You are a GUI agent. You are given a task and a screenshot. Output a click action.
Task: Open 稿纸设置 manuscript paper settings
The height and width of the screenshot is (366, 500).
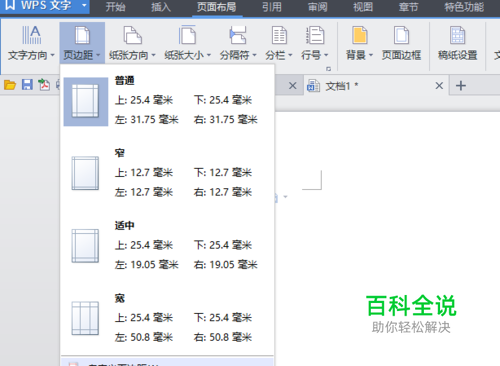458,43
